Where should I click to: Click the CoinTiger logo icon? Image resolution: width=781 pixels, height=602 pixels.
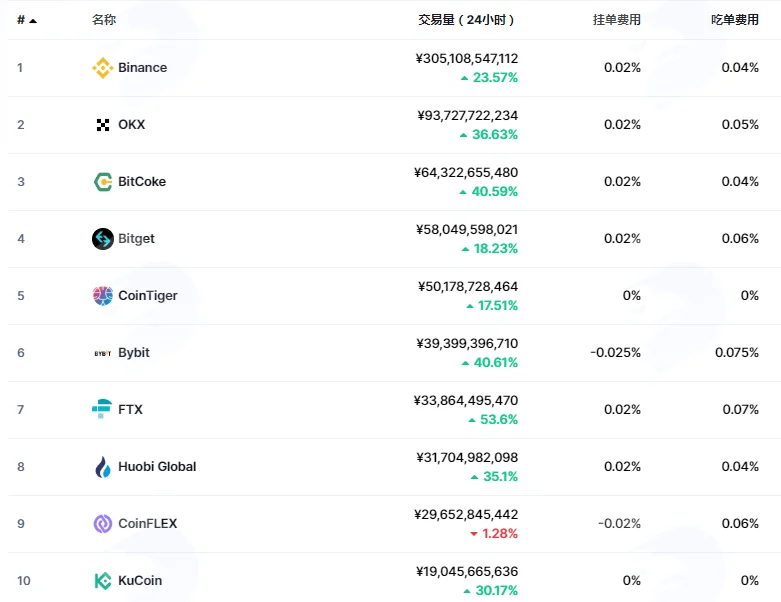(103, 296)
